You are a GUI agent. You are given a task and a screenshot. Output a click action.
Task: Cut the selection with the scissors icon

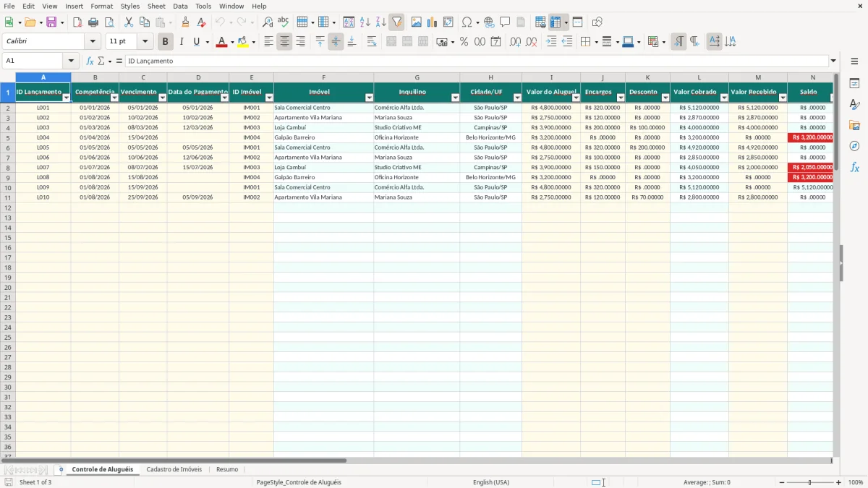click(x=129, y=22)
